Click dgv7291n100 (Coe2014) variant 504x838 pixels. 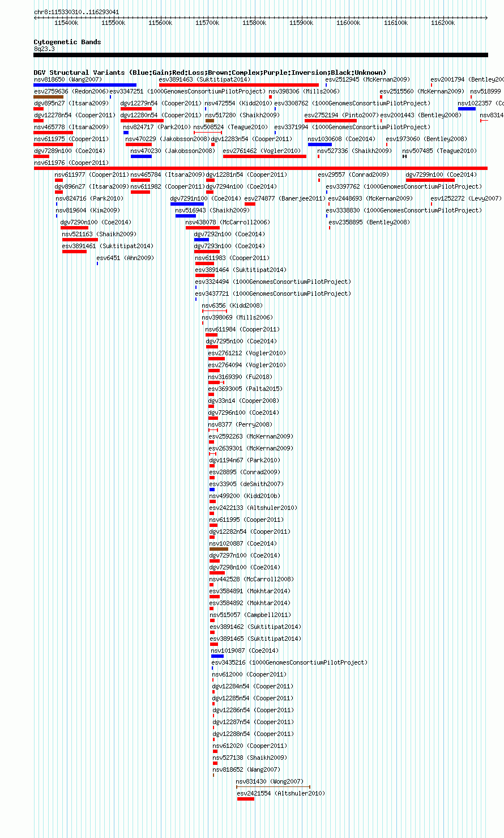coord(206,198)
